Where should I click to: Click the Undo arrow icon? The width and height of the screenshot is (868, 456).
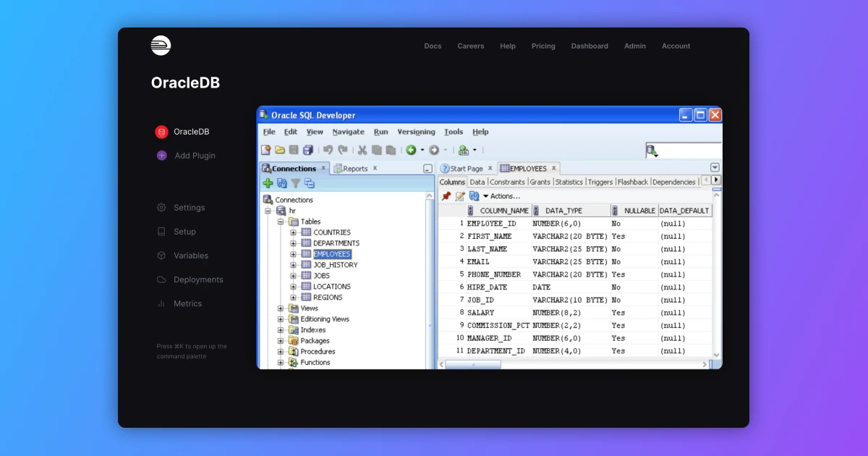pyautogui.click(x=328, y=150)
